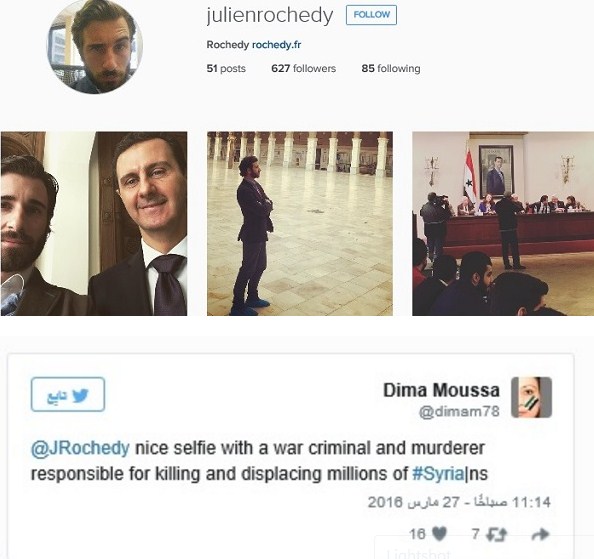The image size is (594, 559).
Task: View the 51 posts count
Action: tap(226, 69)
